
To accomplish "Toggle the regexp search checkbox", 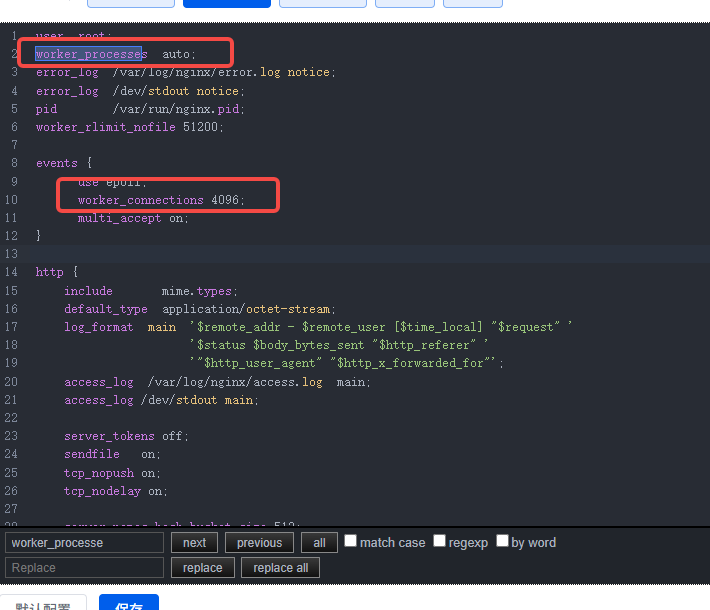I will pyautogui.click(x=440, y=542).
